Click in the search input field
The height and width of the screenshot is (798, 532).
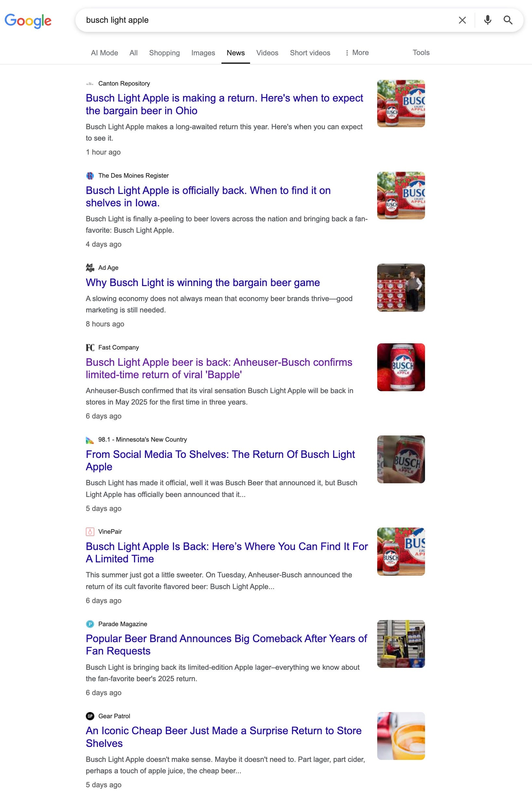265,20
